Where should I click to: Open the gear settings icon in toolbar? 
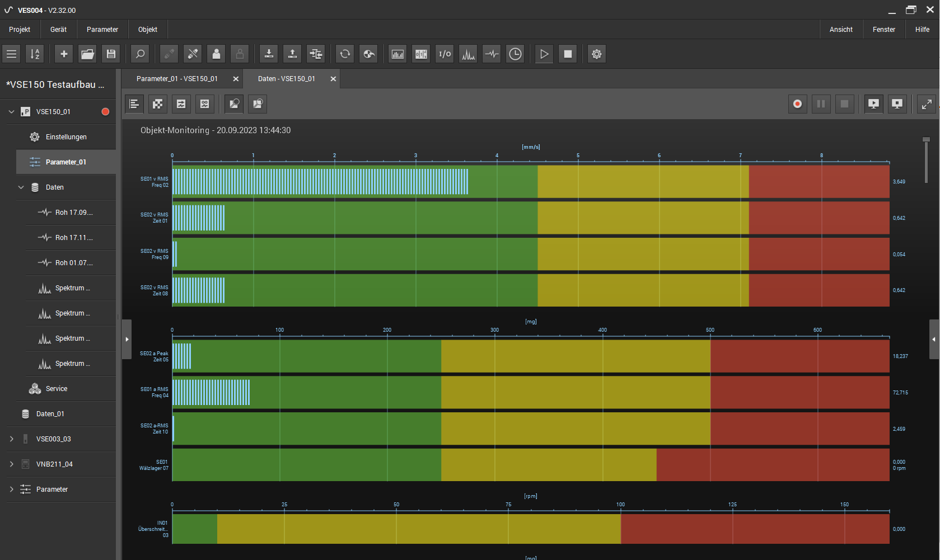597,54
